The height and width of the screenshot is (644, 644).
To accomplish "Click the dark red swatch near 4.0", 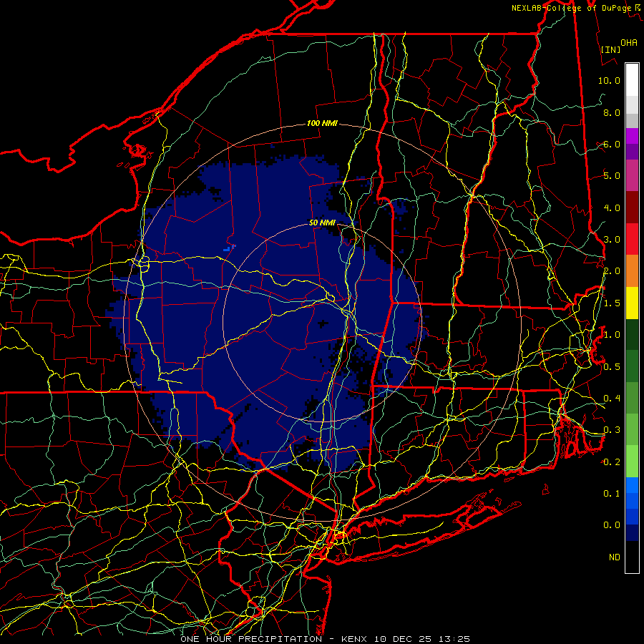I will click(x=632, y=208).
